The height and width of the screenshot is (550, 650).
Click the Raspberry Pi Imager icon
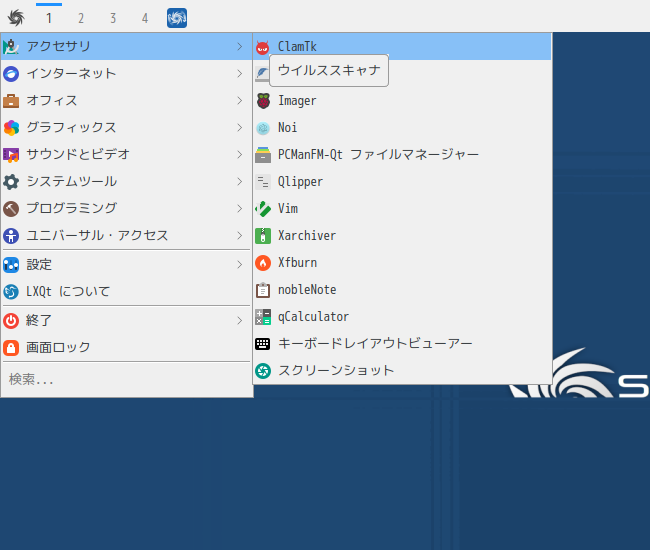(x=263, y=101)
